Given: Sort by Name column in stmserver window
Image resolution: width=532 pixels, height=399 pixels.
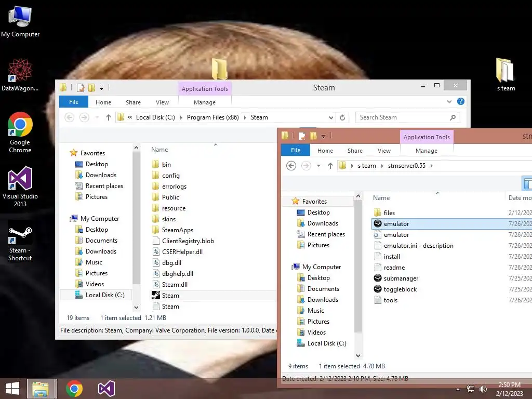Looking at the screenshot, I should [x=381, y=198].
